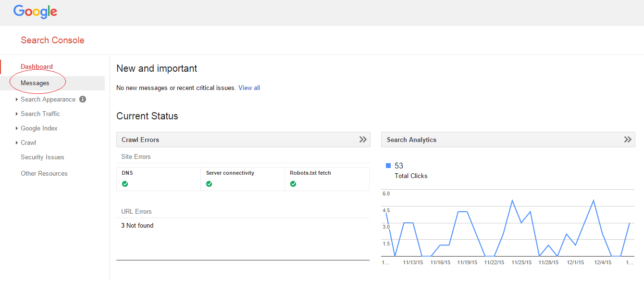Go to Security Issues
The image size is (644, 284).
click(42, 157)
